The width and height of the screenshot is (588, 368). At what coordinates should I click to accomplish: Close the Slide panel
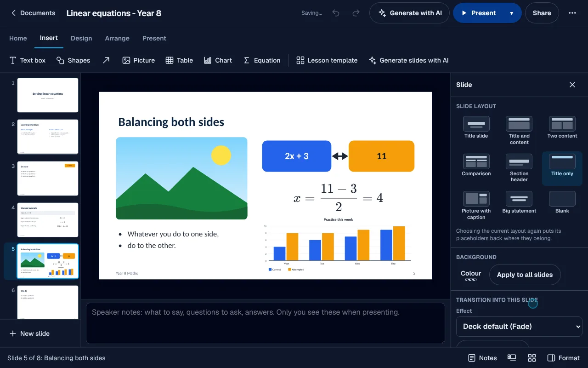[x=572, y=85]
